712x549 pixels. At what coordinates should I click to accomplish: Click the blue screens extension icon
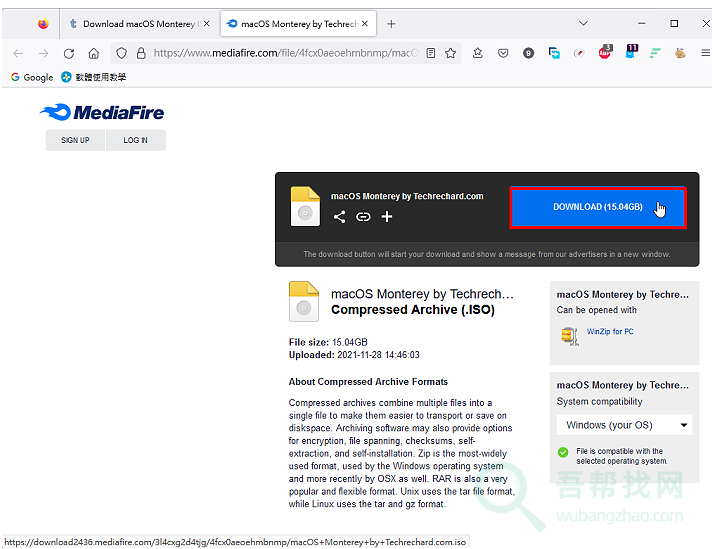coord(554,53)
